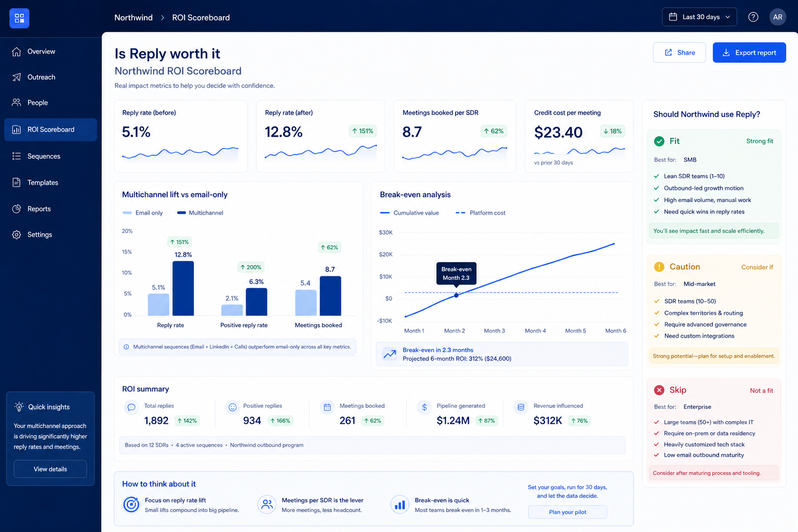Click 'Require on-prem or data residency' item
This screenshot has width=798, height=532.
(709, 433)
